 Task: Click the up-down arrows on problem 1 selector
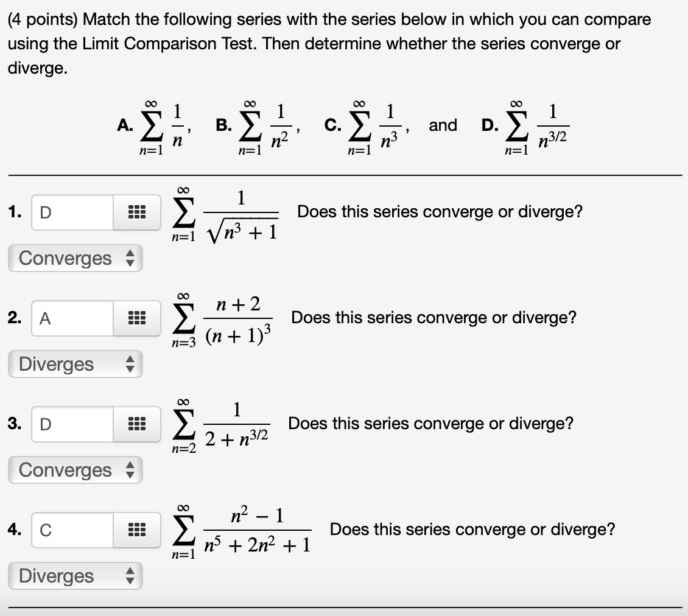tap(130, 258)
